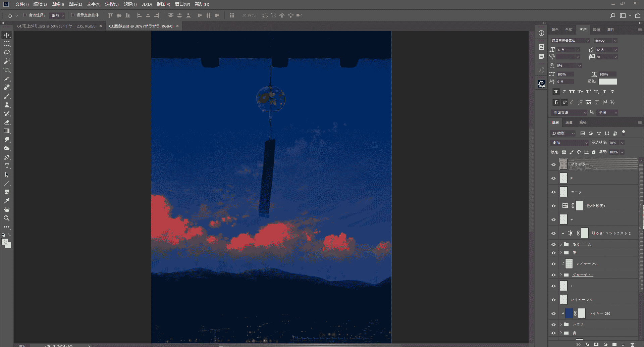Hide the ザラザラ layer

click(553, 165)
